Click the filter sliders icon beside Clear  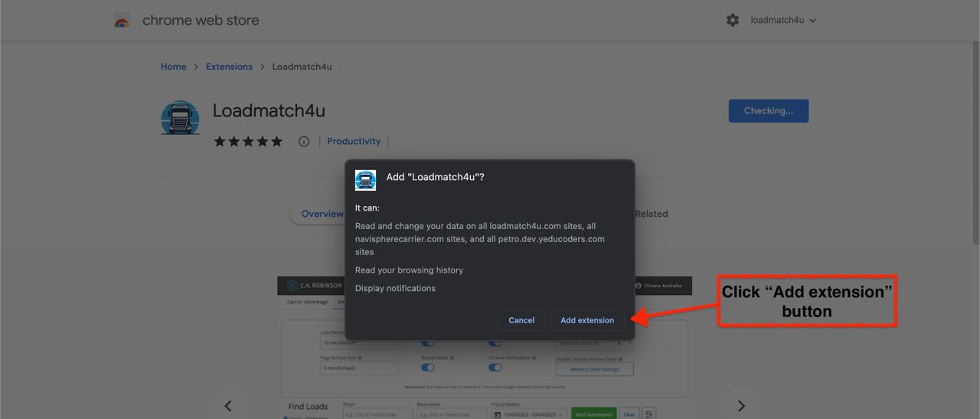648,414
